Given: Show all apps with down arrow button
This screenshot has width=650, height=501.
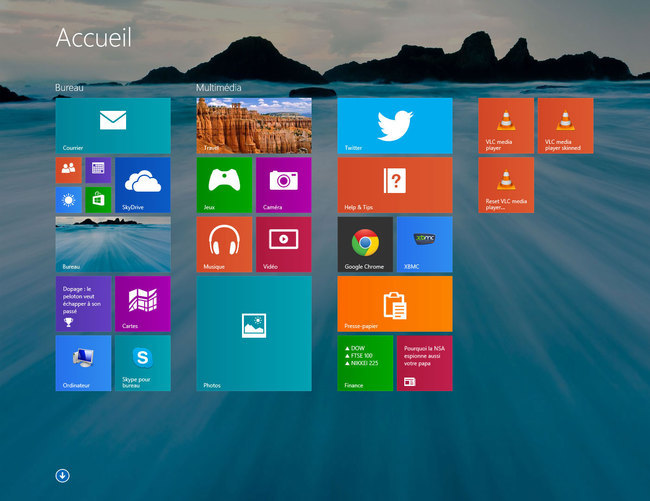Looking at the screenshot, I should [x=63, y=476].
